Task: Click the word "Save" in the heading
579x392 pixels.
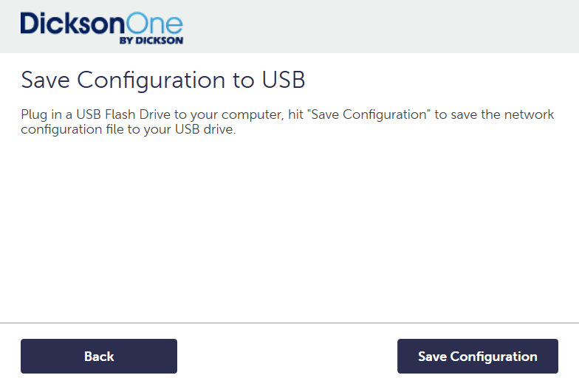Action: click(46, 80)
